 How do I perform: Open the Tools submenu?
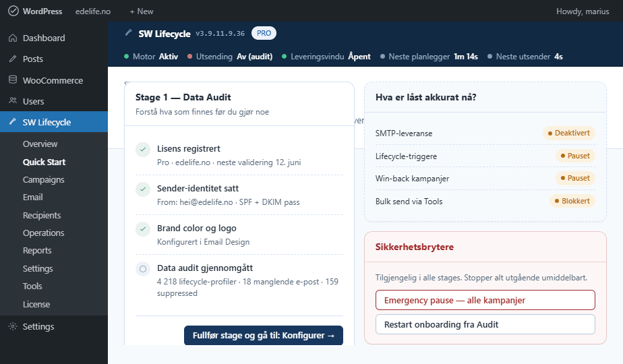click(x=32, y=286)
